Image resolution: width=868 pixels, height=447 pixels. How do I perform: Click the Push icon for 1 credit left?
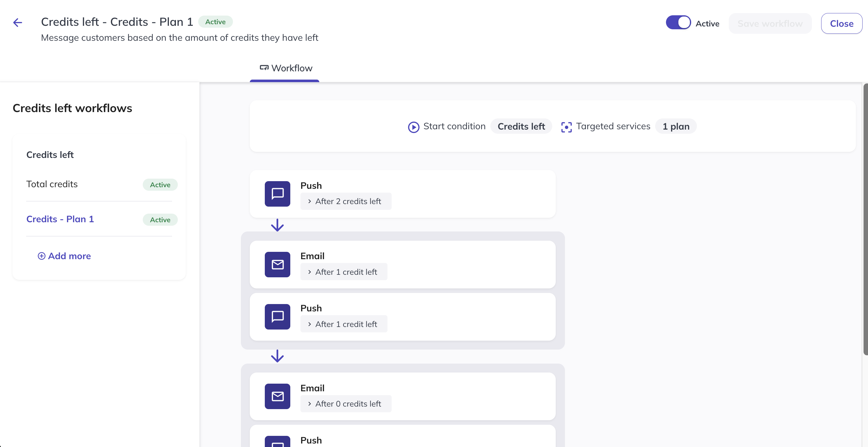tap(277, 317)
